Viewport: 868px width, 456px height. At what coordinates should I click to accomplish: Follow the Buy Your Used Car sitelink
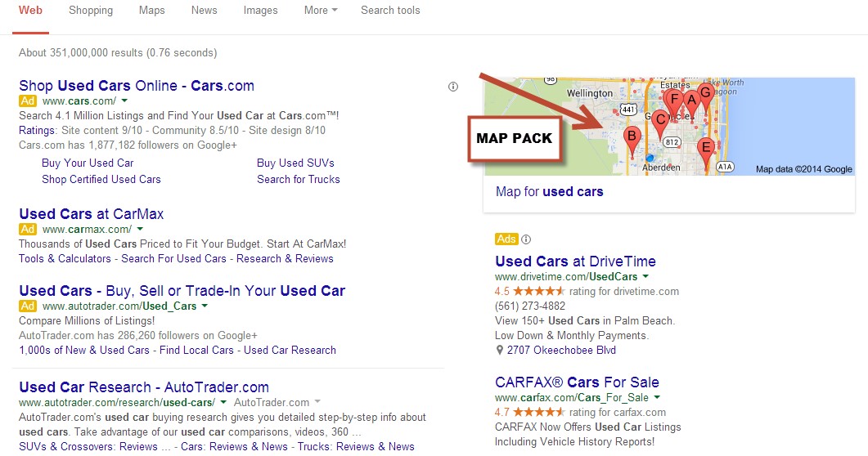click(88, 163)
